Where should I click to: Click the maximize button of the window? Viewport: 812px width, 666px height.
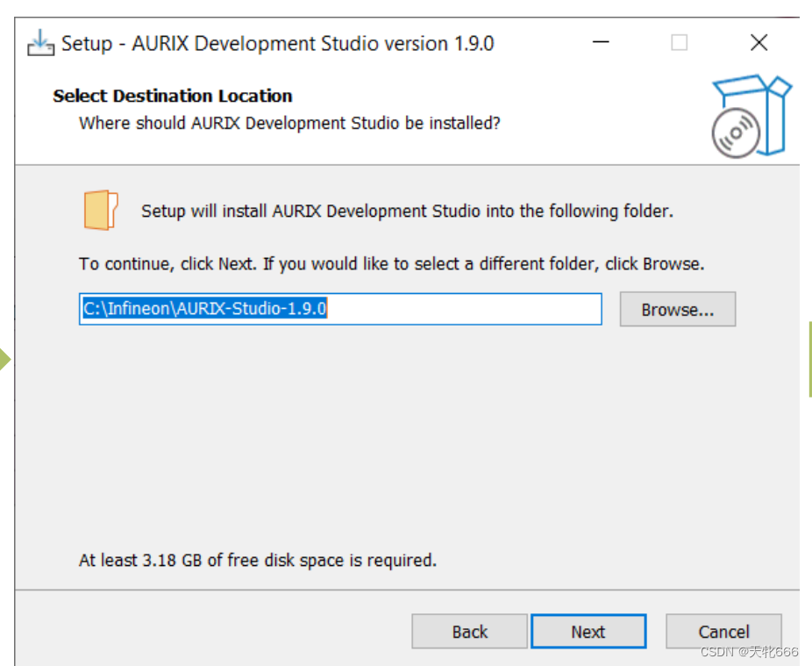pos(679,42)
